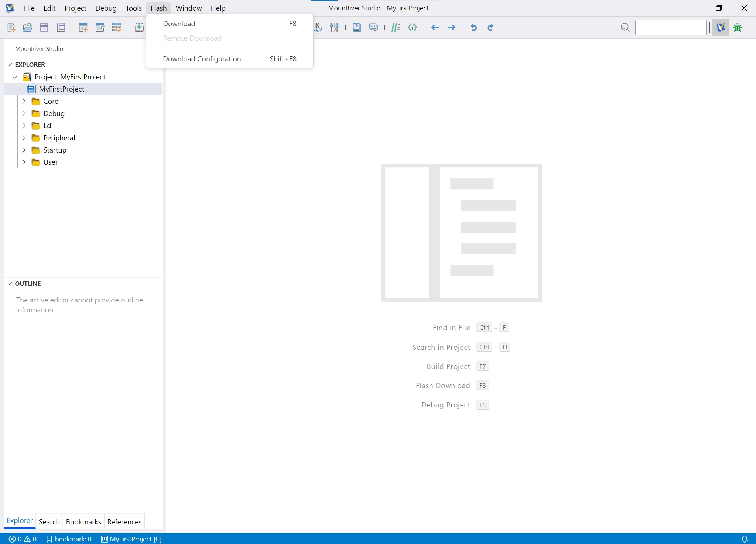Open the sliders configuration toolbar icon
The height and width of the screenshot is (544, 756).
334,27
